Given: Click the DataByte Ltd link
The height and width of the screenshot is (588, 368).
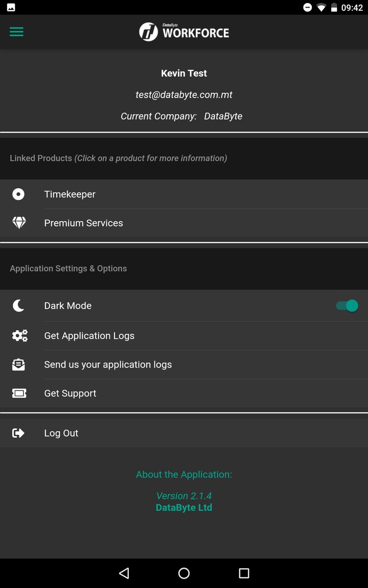Looking at the screenshot, I should point(184,507).
